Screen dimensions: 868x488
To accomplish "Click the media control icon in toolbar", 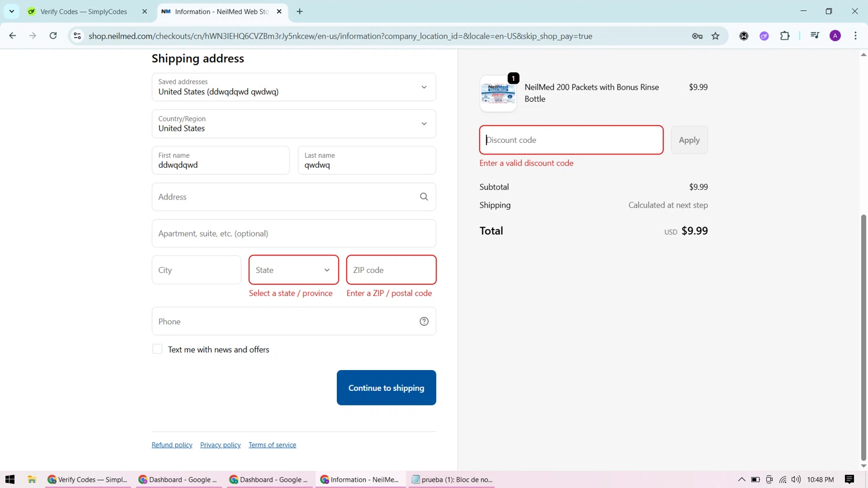I will click(x=815, y=36).
